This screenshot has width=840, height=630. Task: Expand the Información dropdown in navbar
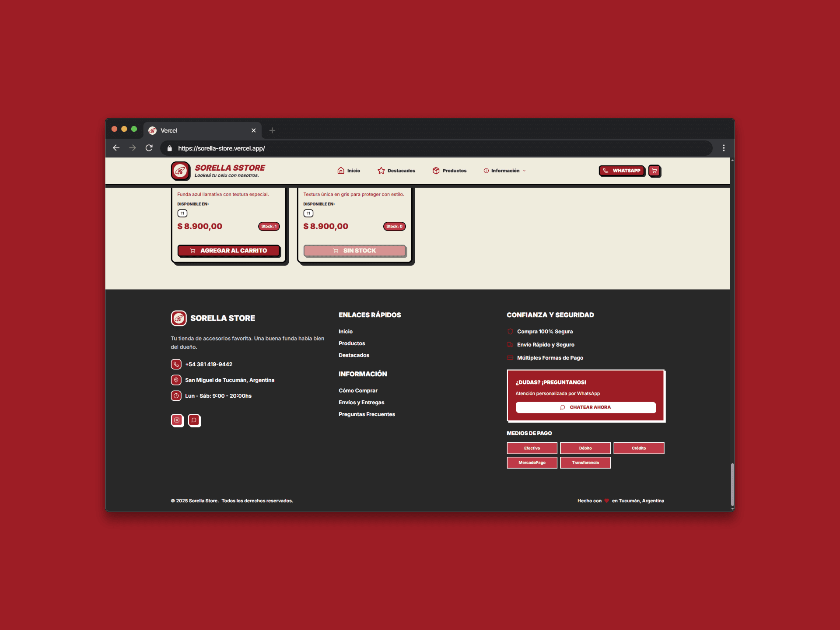[505, 171]
